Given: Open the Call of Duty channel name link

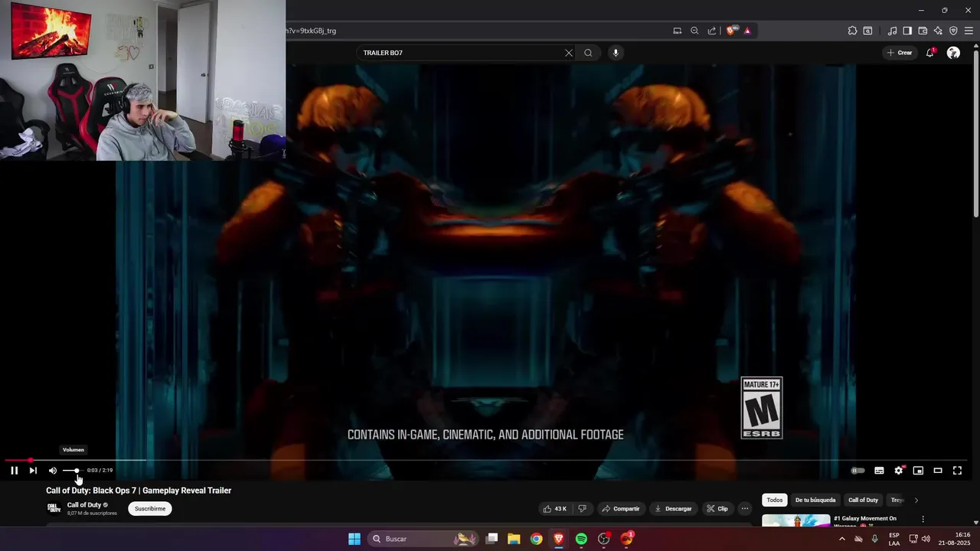Looking at the screenshot, I should 84,505.
